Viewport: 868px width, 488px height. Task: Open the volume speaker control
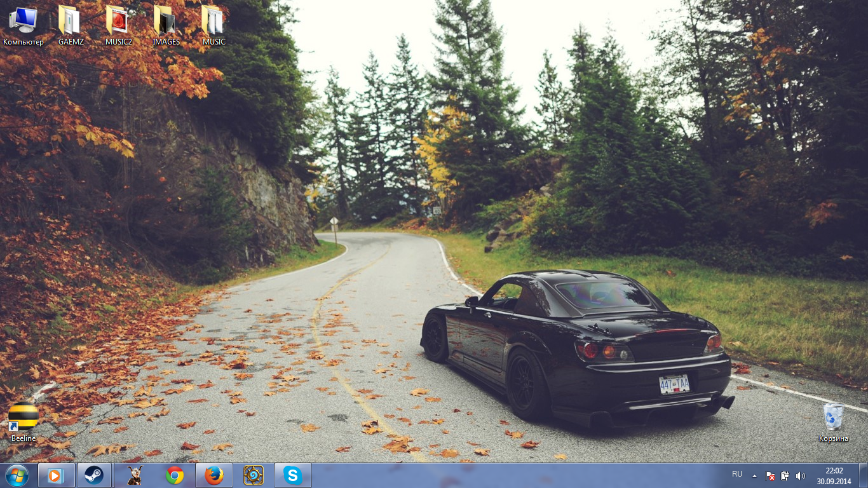[x=800, y=475]
